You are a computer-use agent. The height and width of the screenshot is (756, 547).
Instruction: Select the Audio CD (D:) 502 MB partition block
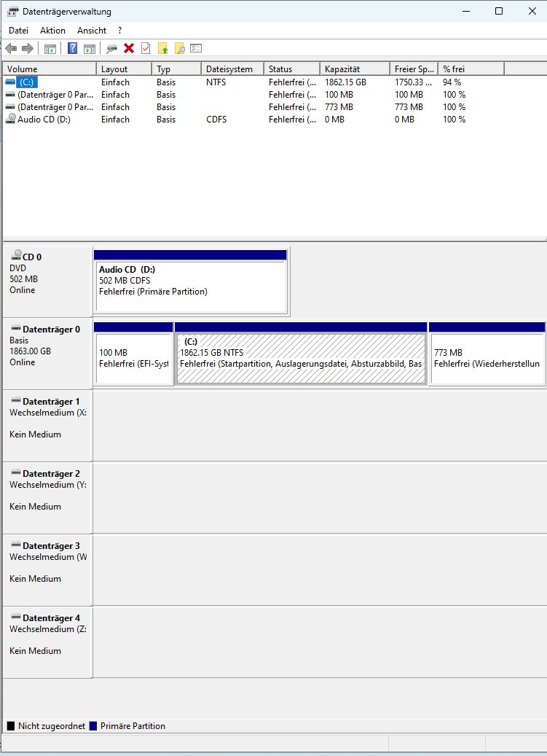pos(191,281)
